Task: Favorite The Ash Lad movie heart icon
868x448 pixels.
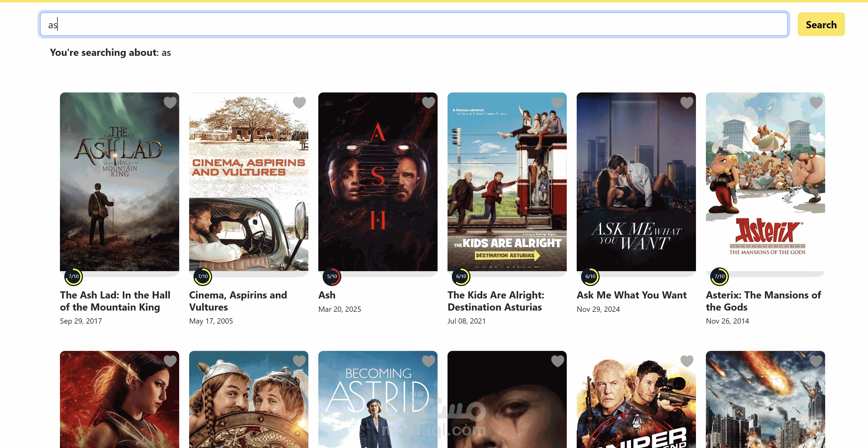Action: point(170,102)
